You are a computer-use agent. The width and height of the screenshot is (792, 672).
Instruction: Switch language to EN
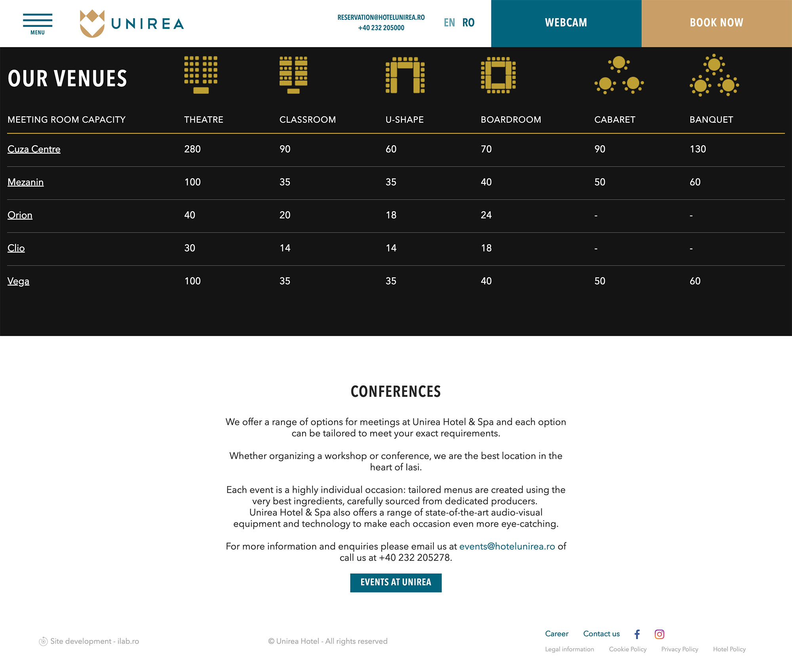(449, 23)
